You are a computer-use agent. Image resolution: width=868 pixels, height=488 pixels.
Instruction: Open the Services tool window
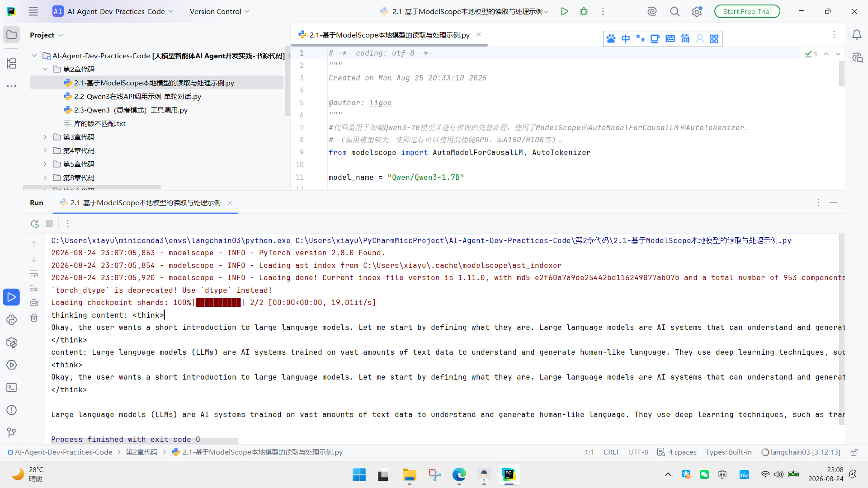point(12,365)
